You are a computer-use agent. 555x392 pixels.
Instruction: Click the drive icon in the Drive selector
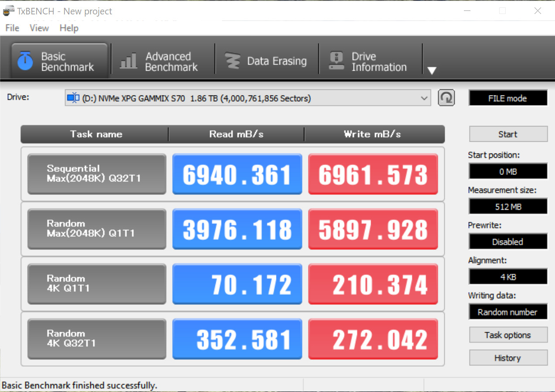click(73, 98)
